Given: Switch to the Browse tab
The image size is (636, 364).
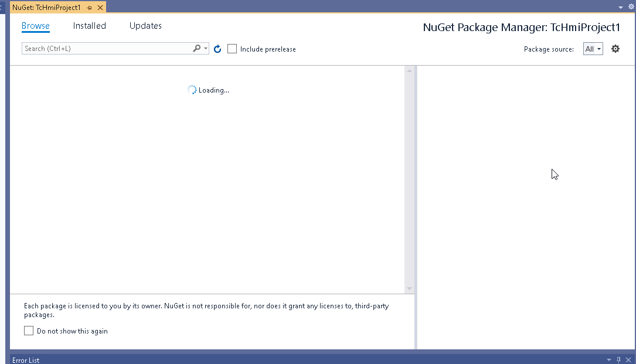Looking at the screenshot, I should coord(35,26).
